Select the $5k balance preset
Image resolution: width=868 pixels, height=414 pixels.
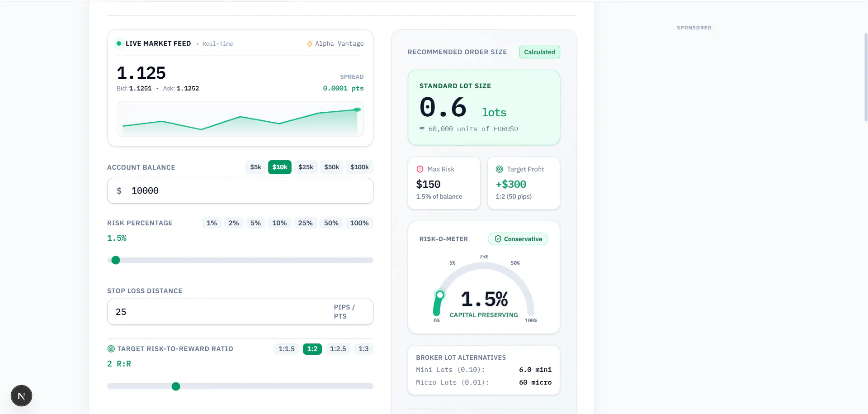(255, 167)
